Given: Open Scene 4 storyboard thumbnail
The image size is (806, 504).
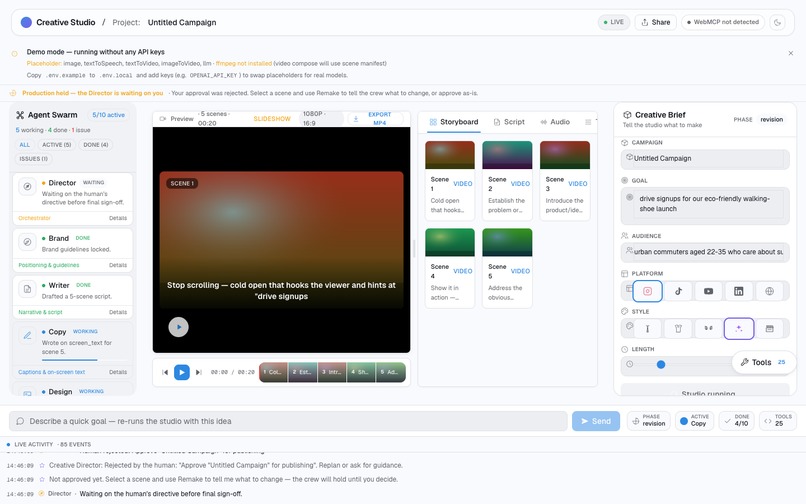Looking at the screenshot, I should pos(450,242).
